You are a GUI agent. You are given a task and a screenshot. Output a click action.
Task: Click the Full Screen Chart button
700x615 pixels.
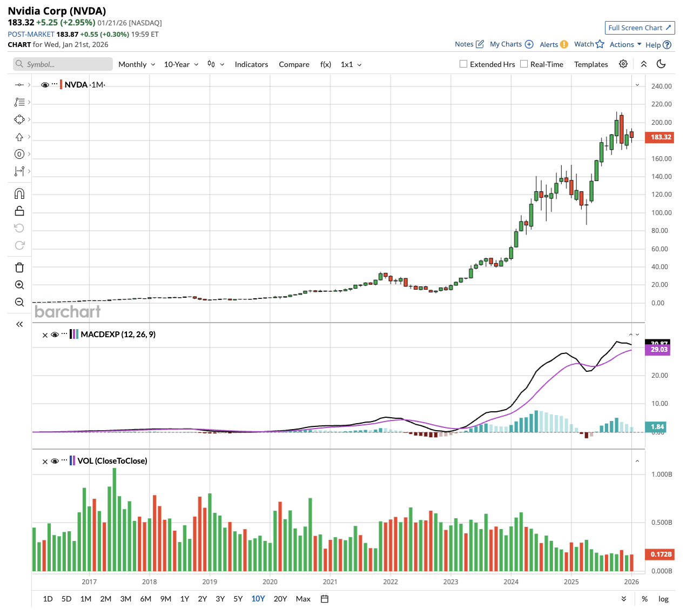pos(640,28)
